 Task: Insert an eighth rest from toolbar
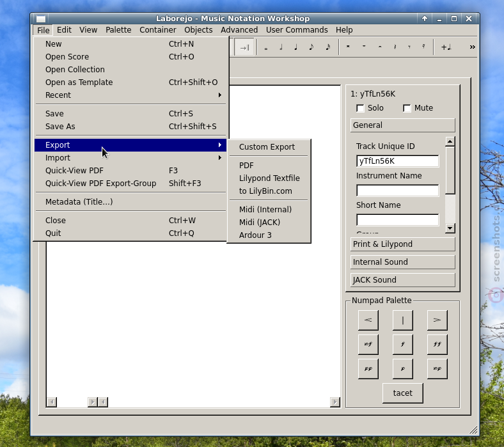pos(409,47)
